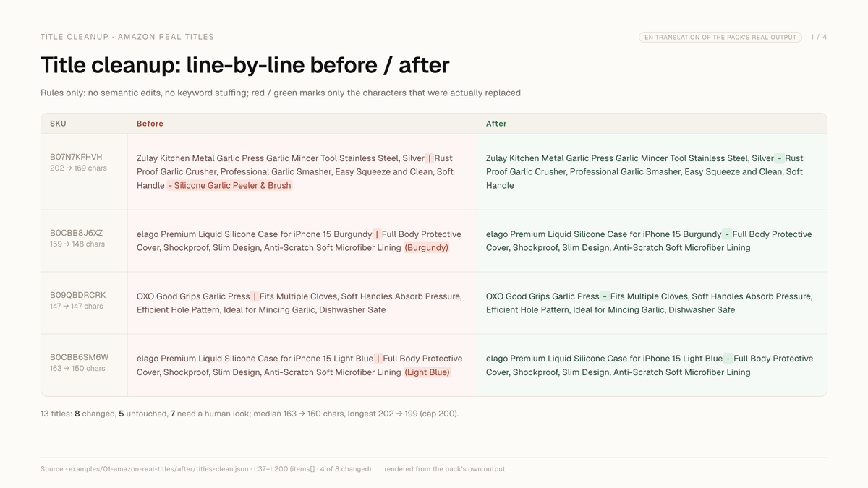This screenshot has width=868, height=488.
Task: Select SKU B07N7KFHVH
Action: [76, 157]
